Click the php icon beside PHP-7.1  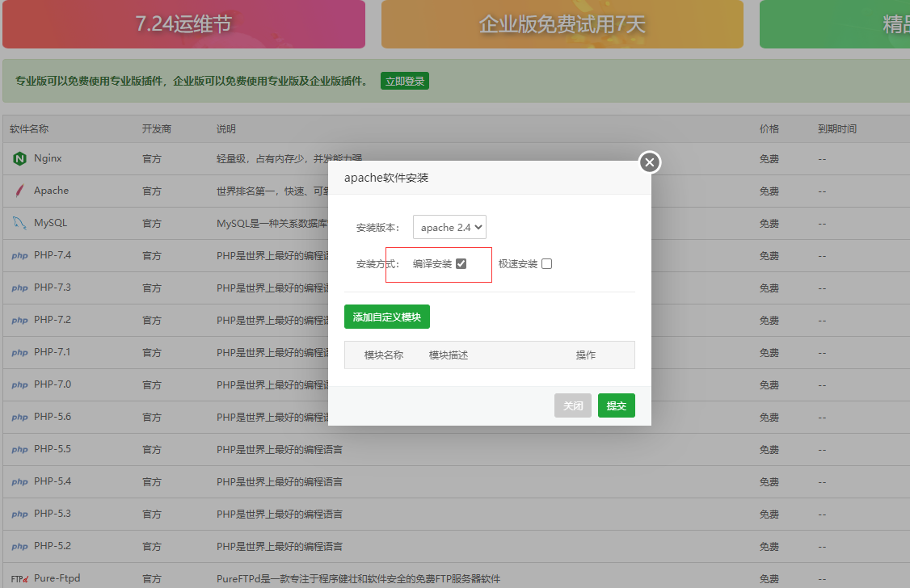point(19,353)
